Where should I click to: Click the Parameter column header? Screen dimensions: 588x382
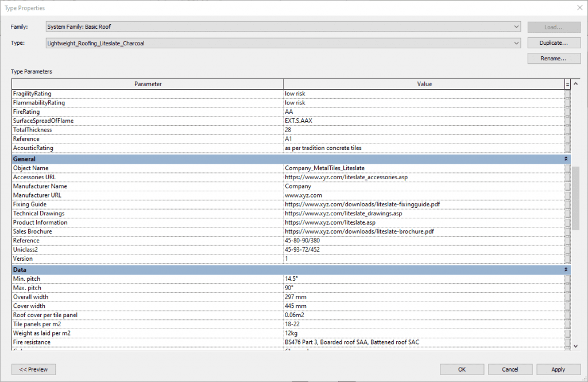[148, 84]
